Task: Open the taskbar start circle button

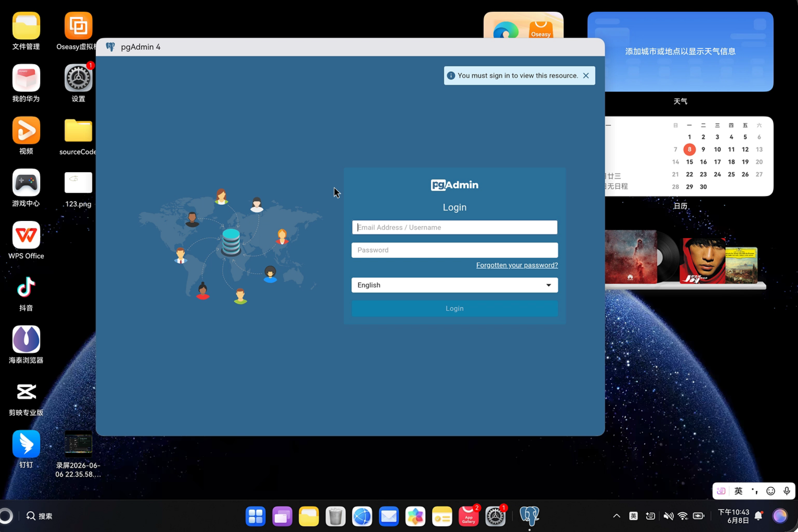Action: coord(6,516)
